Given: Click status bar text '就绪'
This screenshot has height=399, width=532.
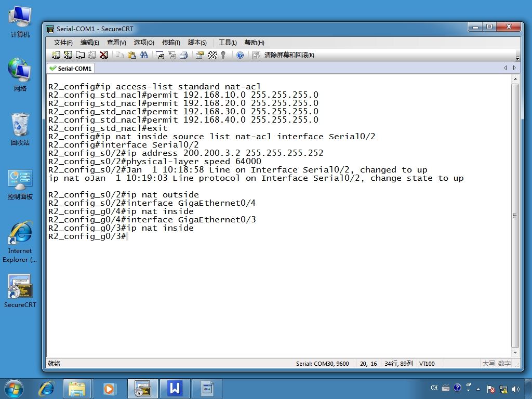Looking at the screenshot, I should click(54, 364).
